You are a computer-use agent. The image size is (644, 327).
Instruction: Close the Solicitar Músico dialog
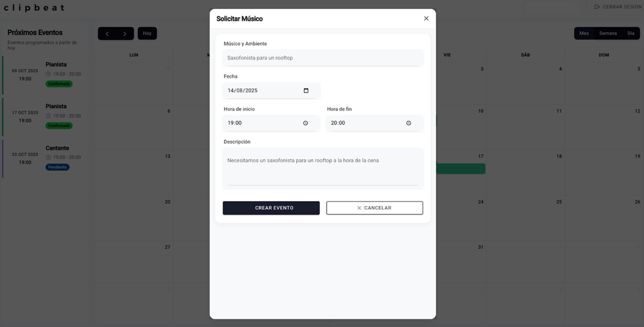point(426,19)
